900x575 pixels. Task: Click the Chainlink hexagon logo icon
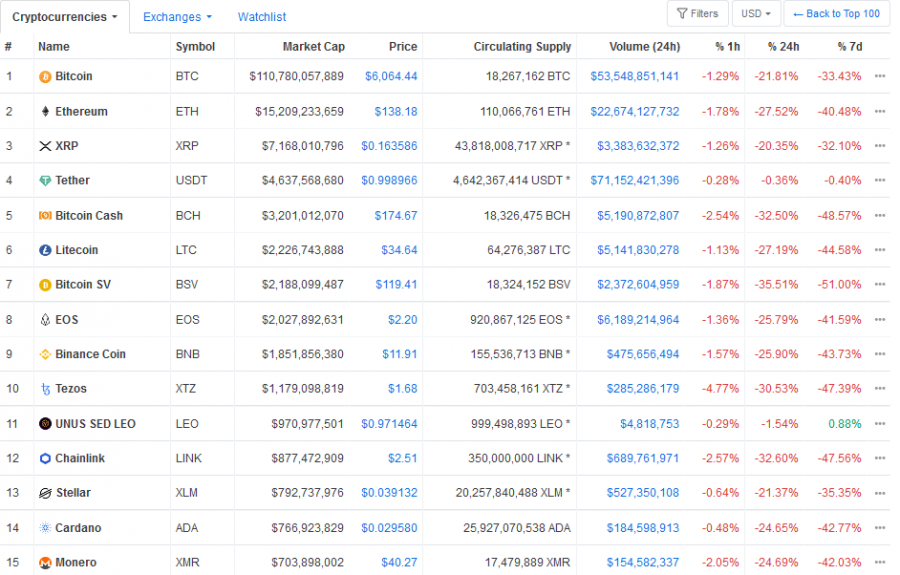[x=45, y=459]
